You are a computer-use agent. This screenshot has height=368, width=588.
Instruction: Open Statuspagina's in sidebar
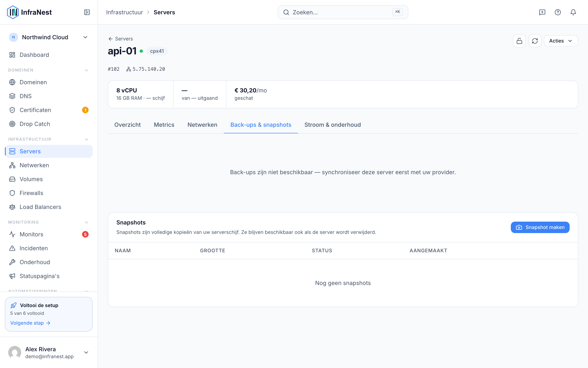[x=49, y=276]
